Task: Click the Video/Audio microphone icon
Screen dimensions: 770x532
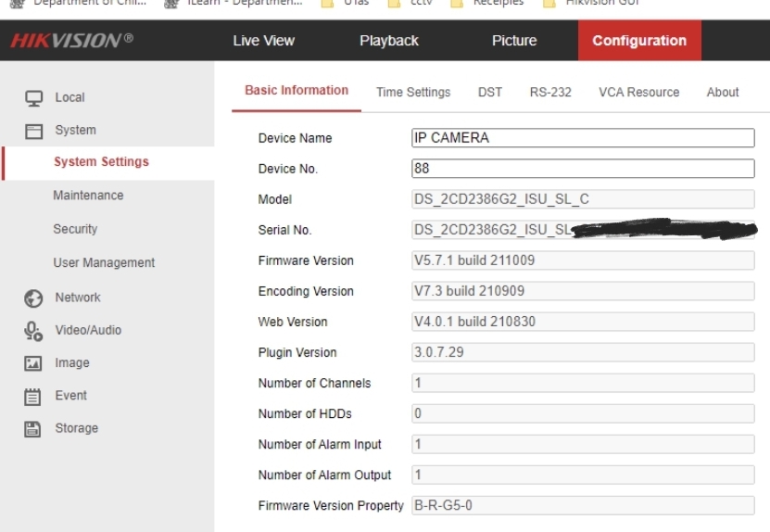Action: 32,331
